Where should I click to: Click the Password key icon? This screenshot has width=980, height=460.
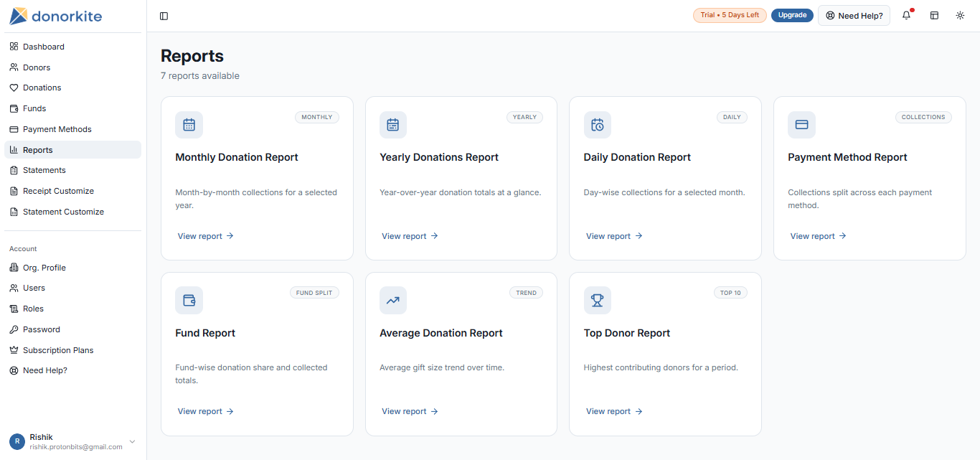[x=14, y=329]
